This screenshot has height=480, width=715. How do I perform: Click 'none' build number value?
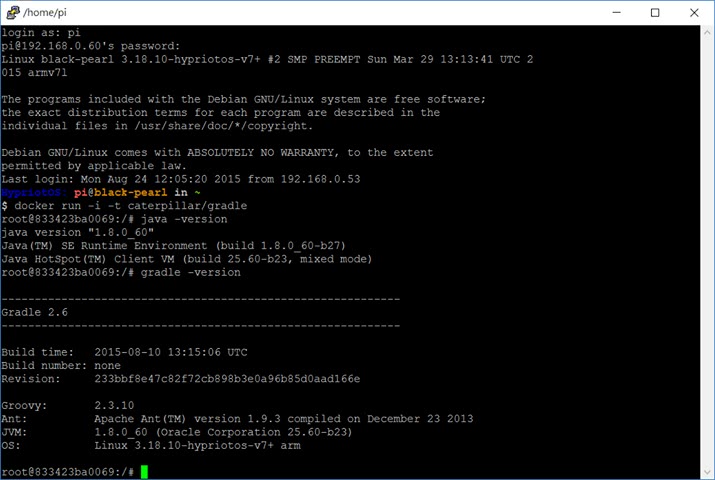pyautogui.click(x=108, y=365)
